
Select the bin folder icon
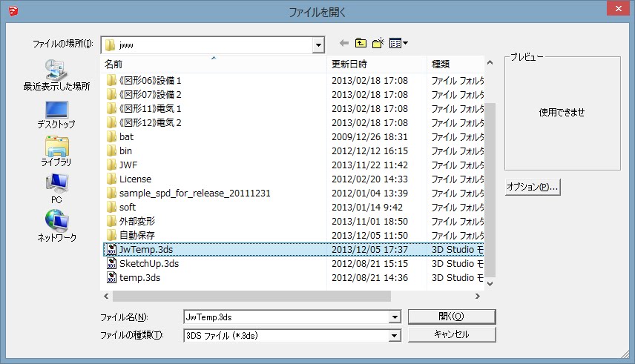(x=111, y=150)
